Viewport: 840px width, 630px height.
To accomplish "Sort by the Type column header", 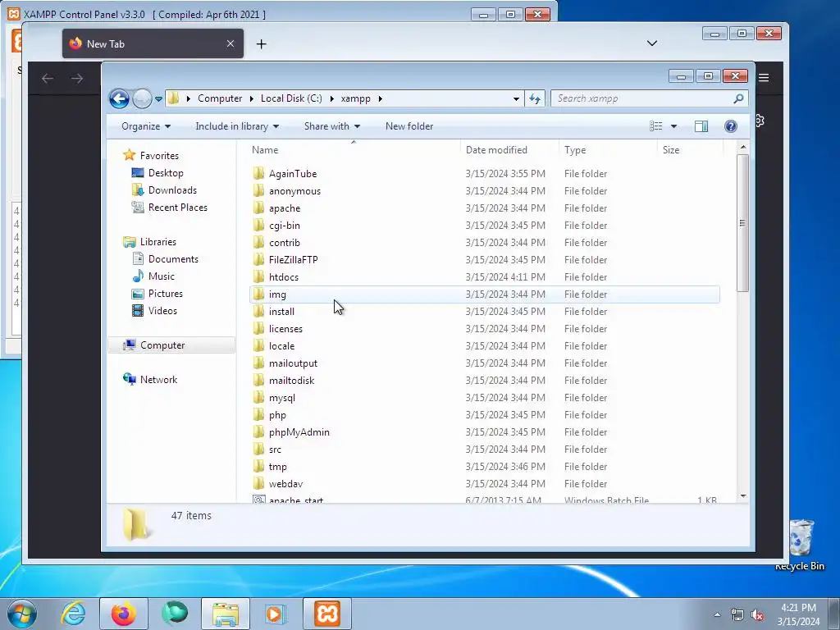I will tap(575, 150).
